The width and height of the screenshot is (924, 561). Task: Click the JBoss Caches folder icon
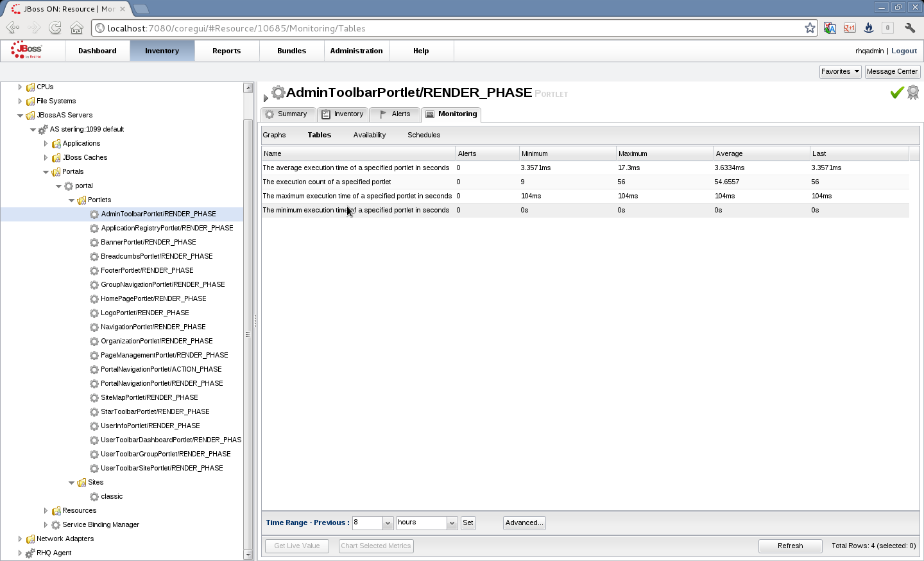point(56,158)
